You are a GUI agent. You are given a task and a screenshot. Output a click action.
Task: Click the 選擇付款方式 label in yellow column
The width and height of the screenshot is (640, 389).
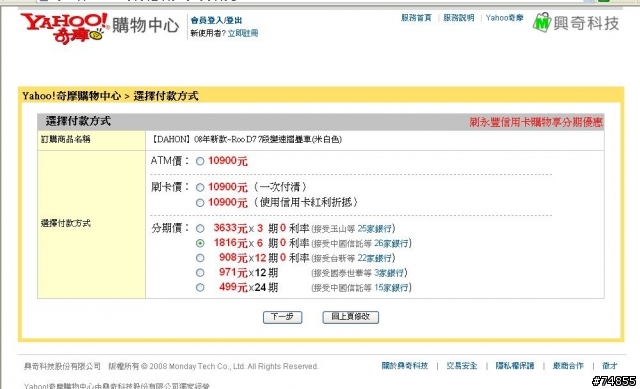[65, 223]
